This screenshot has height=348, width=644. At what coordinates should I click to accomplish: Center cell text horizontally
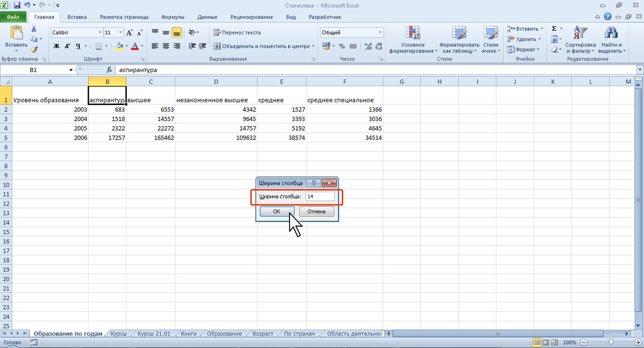tap(166, 46)
